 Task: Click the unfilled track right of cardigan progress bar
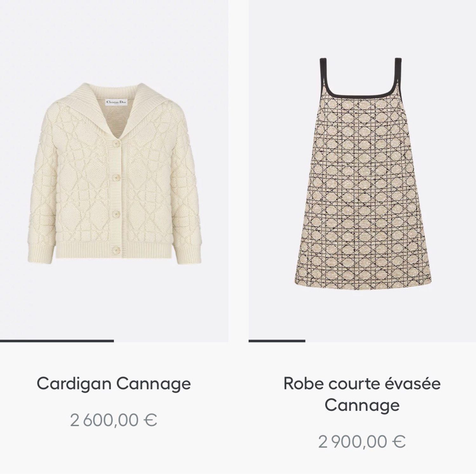coord(171,341)
